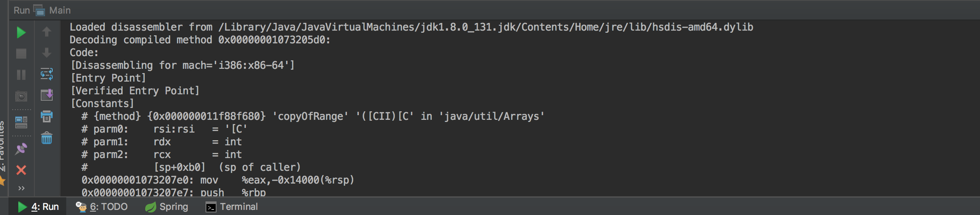980x215 pixels.
Task: Open the Terminal tool window
Action: (x=232, y=207)
